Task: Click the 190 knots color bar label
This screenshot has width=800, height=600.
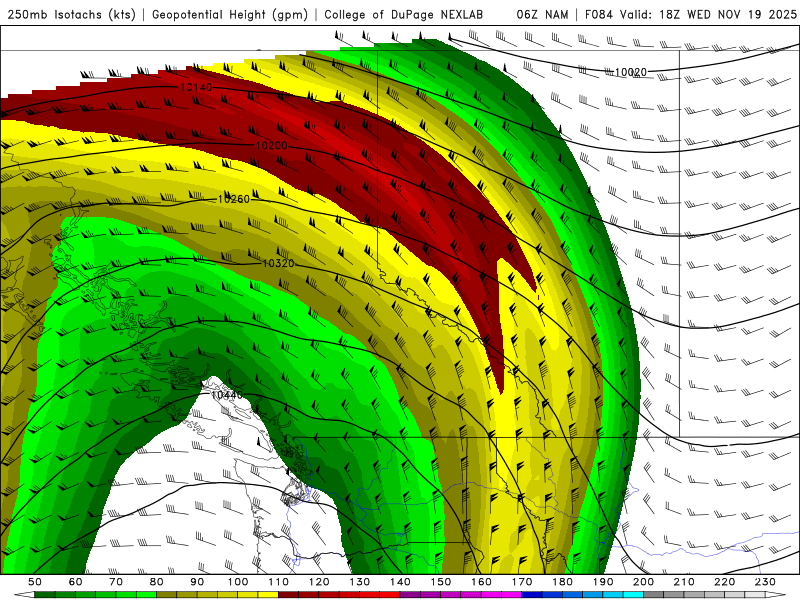Action: (x=603, y=582)
